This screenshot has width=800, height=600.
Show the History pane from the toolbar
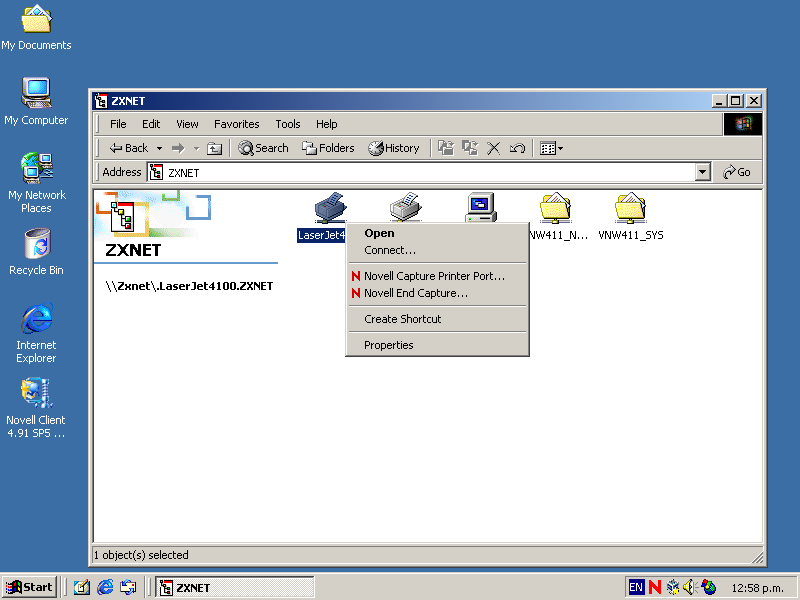tap(394, 148)
